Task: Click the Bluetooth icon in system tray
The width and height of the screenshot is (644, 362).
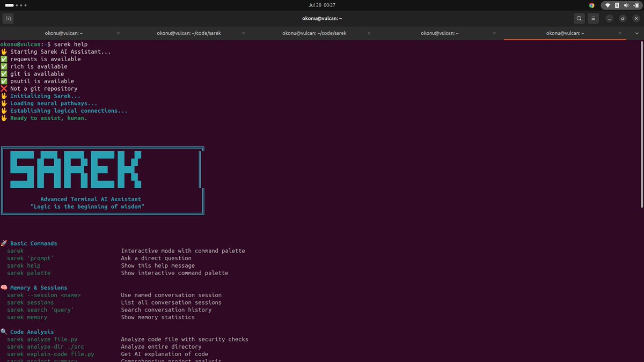Action: 617,5
